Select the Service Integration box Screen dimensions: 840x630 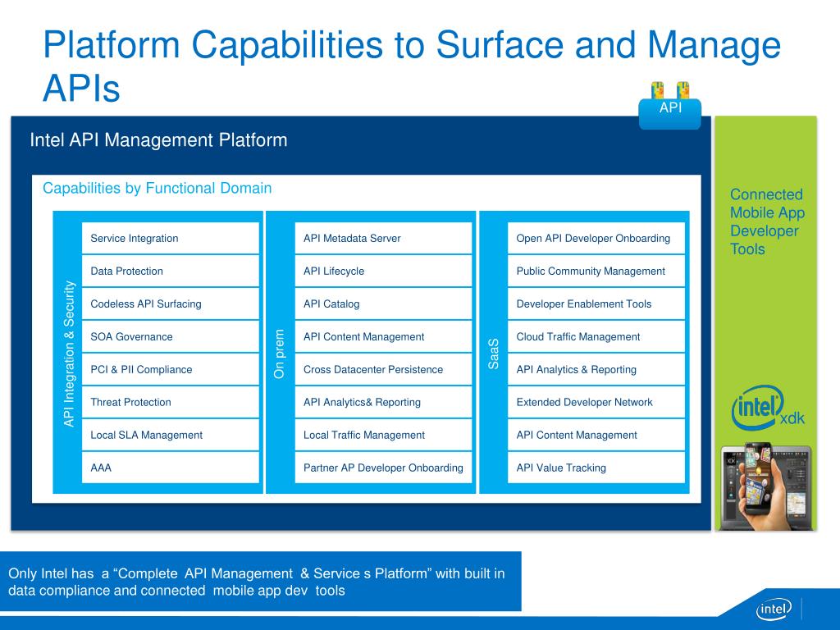pyautogui.click(x=171, y=239)
